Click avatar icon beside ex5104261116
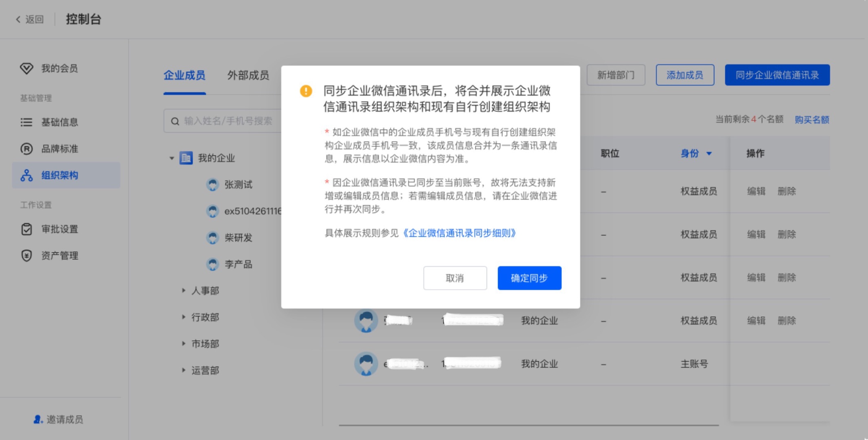This screenshot has height=440, width=868. [x=212, y=211]
